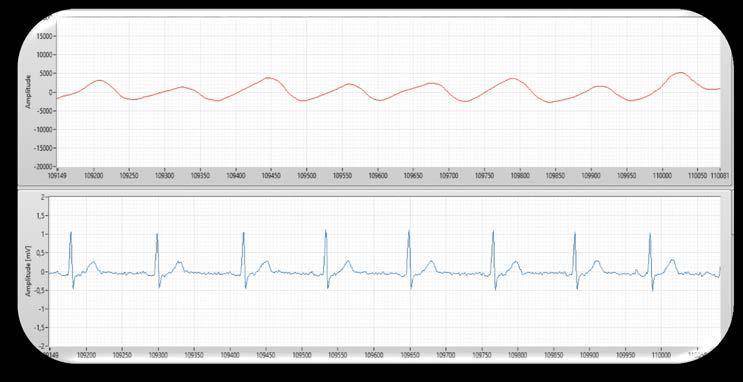
Task: Select the 109950 tick on lower graph X axis
Action: (626, 354)
